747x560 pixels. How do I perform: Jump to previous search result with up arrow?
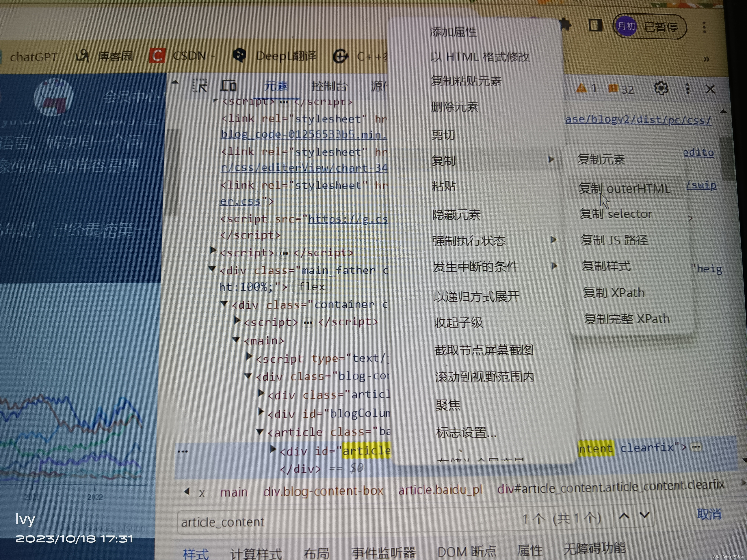click(624, 516)
